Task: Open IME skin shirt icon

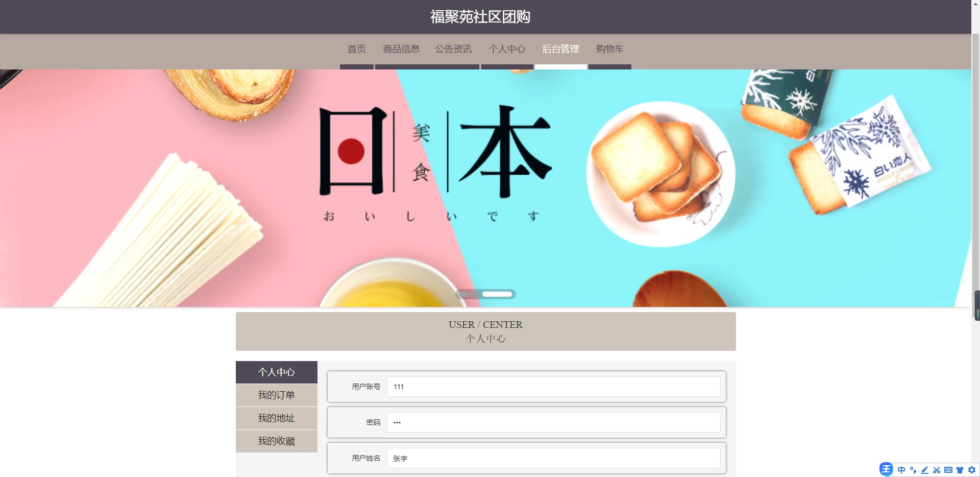Action: (x=960, y=470)
